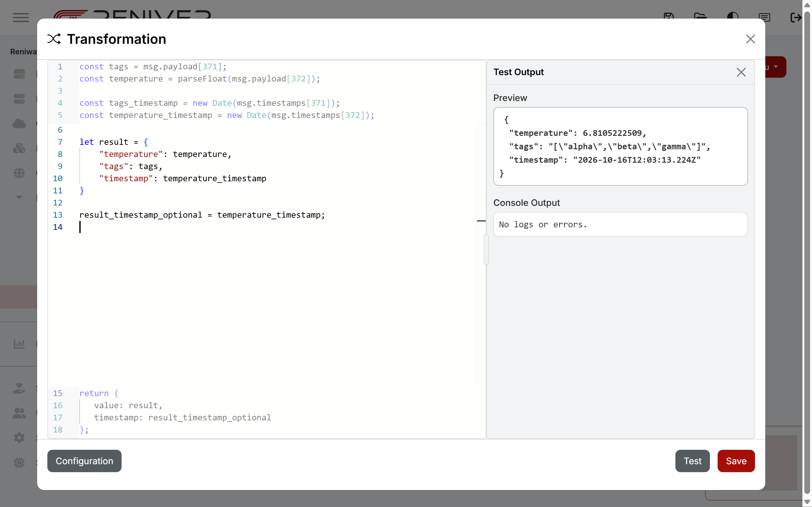Select the cloud icon in sidebar
The image size is (812, 507).
point(19,123)
